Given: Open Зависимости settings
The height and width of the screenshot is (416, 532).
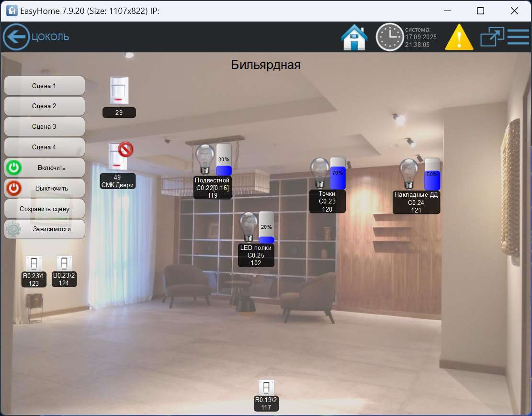Looking at the screenshot, I should pos(45,229).
